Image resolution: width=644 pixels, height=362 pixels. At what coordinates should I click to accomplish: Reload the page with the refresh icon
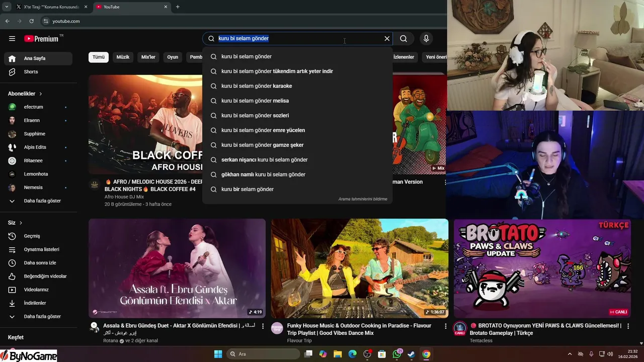31,21
